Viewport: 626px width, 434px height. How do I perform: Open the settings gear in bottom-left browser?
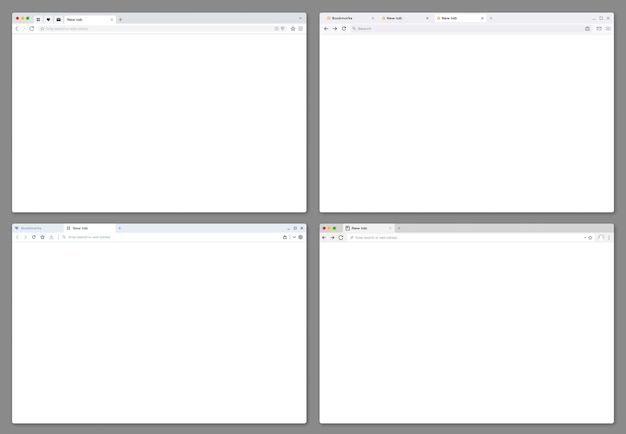pyautogui.click(x=301, y=237)
